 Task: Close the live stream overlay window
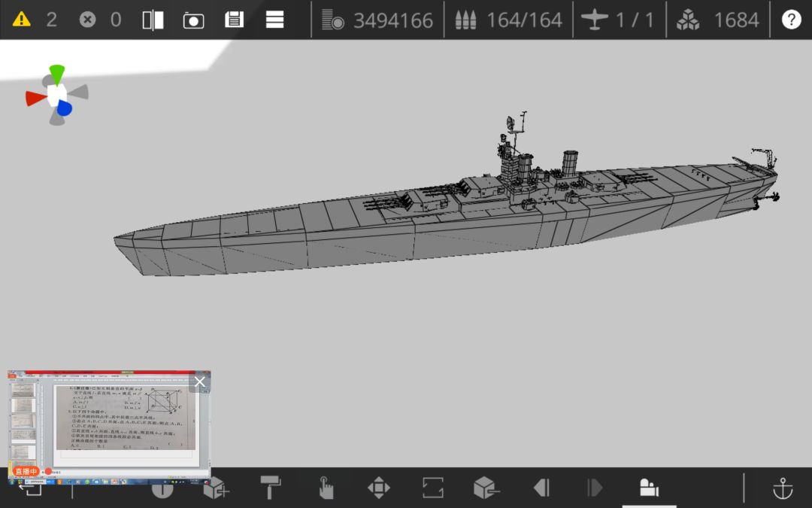point(199,382)
